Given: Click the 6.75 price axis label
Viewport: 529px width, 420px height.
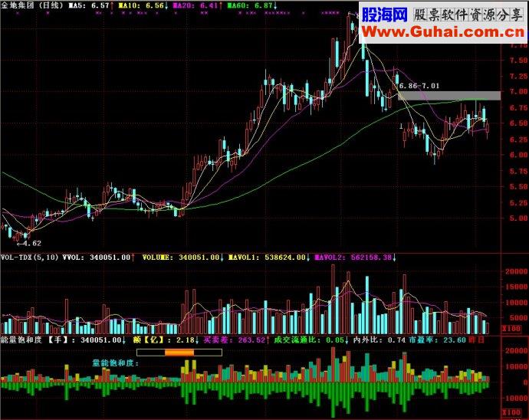Looking at the screenshot, I should pos(518,107).
